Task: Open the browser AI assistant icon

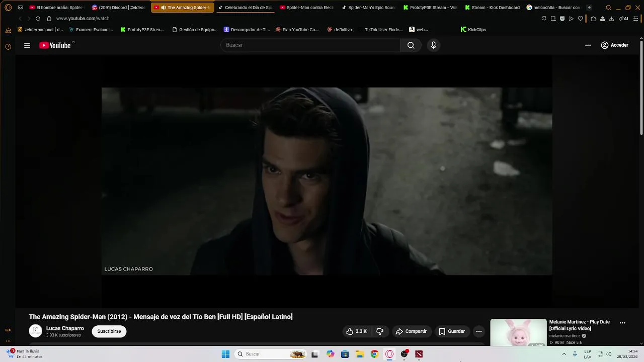Action: point(623,19)
